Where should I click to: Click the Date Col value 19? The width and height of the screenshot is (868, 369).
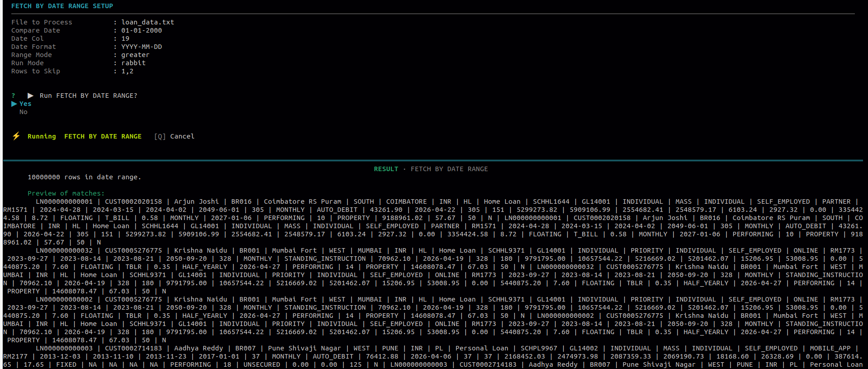pyautogui.click(x=125, y=38)
